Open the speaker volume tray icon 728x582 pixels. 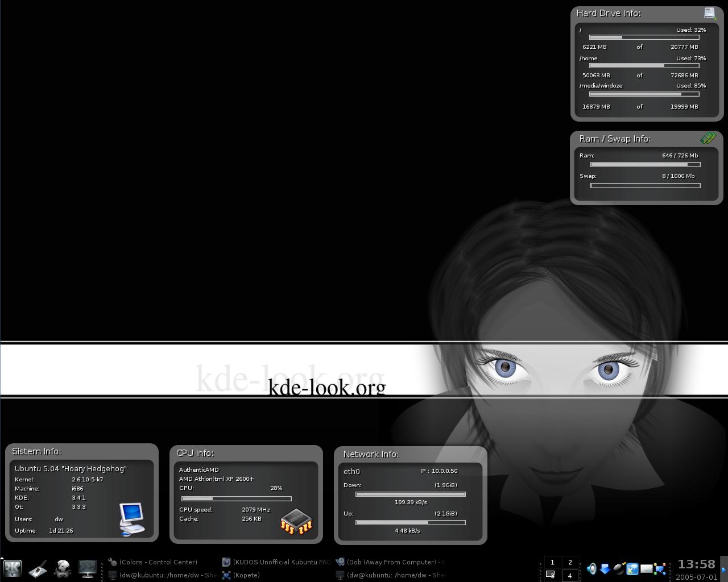coord(591,568)
